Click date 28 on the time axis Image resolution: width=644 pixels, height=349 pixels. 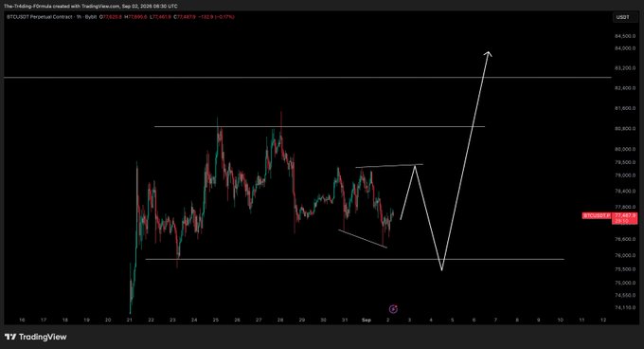click(x=280, y=320)
